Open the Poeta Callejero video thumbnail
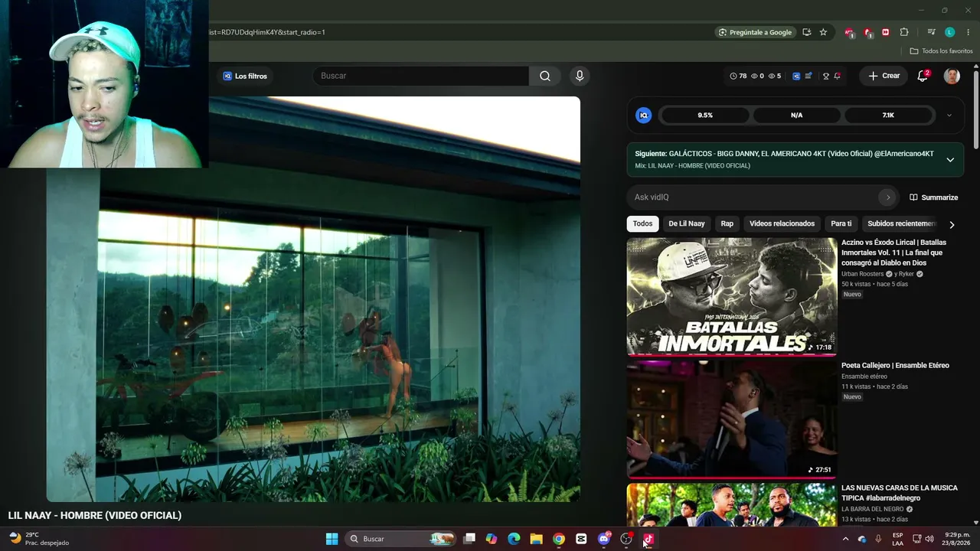This screenshot has width=980, height=551. [x=732, y=419]
